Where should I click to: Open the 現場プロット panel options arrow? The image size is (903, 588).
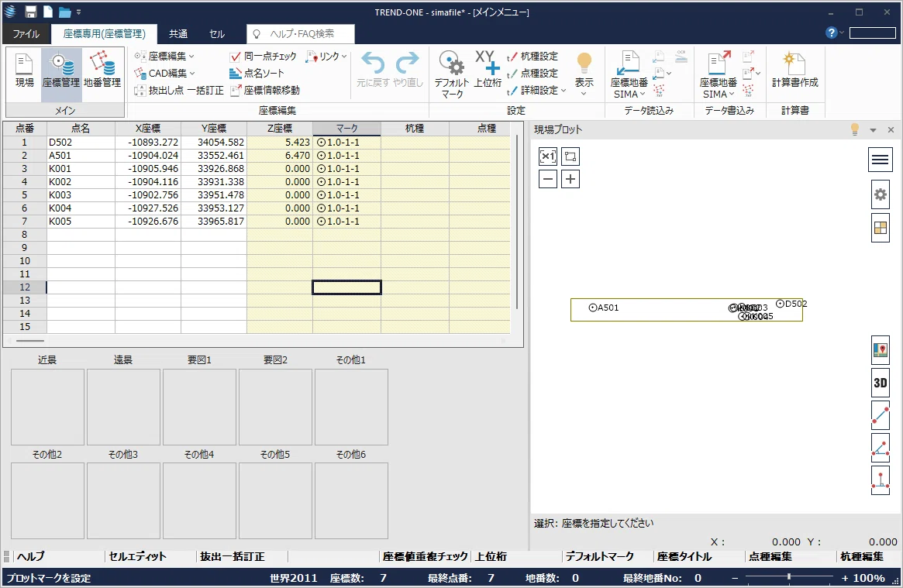873,130
